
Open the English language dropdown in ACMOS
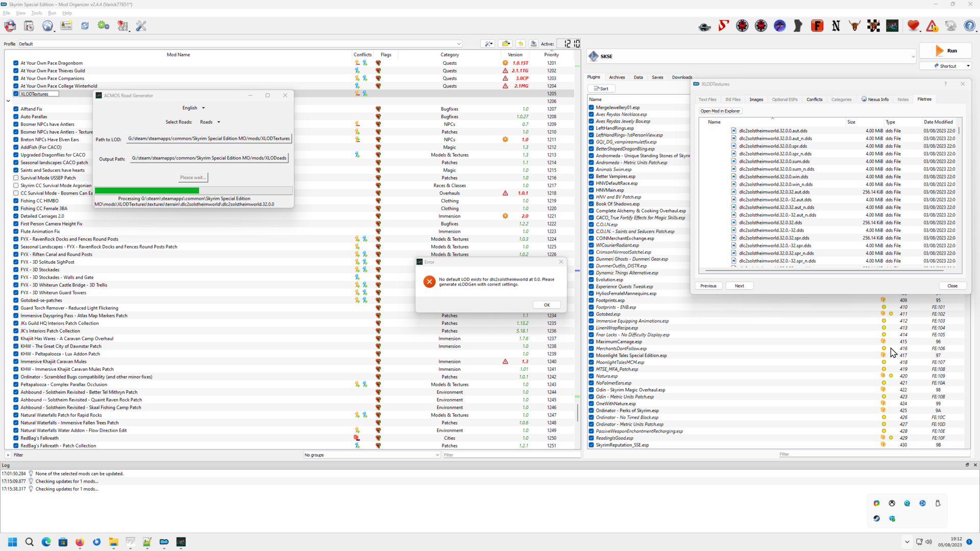coord(193,108)
